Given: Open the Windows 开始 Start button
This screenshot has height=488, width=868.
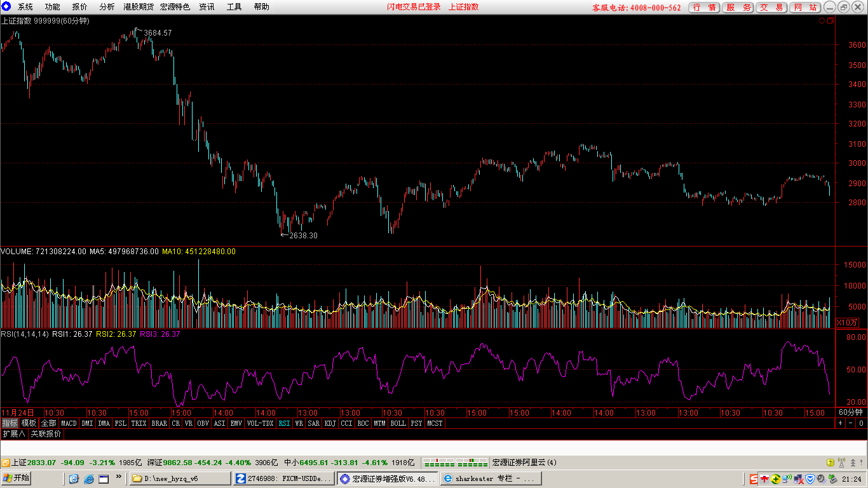Looking at the screenshot, I should click(x=17, y=478).
